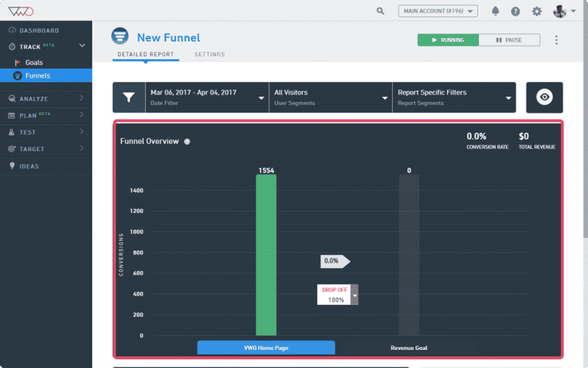Expand the Drop Off 100% dropdown arrow
The height and width of the screenshot is (368, 588).
[355, 295]
